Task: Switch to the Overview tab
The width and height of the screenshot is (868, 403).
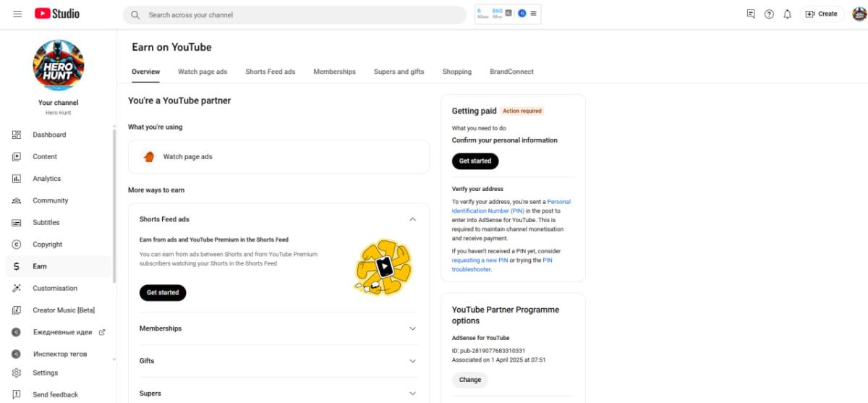Action: click(x=145, y=72)
